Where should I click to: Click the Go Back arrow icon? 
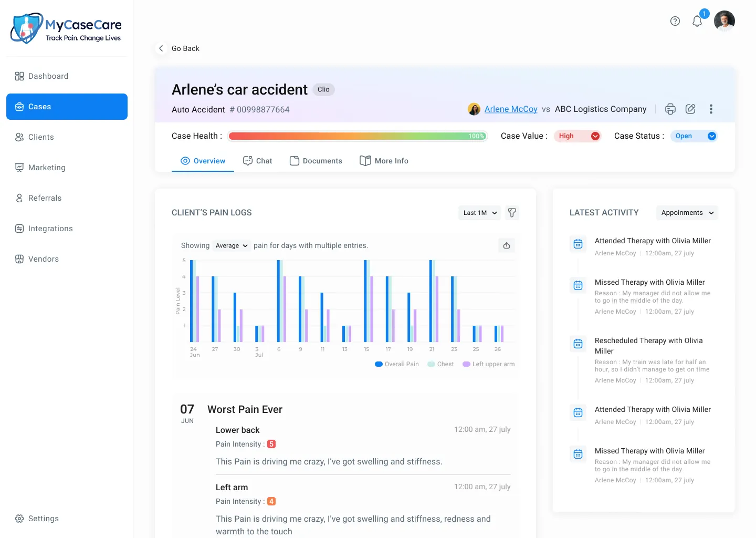click(161, 48)
